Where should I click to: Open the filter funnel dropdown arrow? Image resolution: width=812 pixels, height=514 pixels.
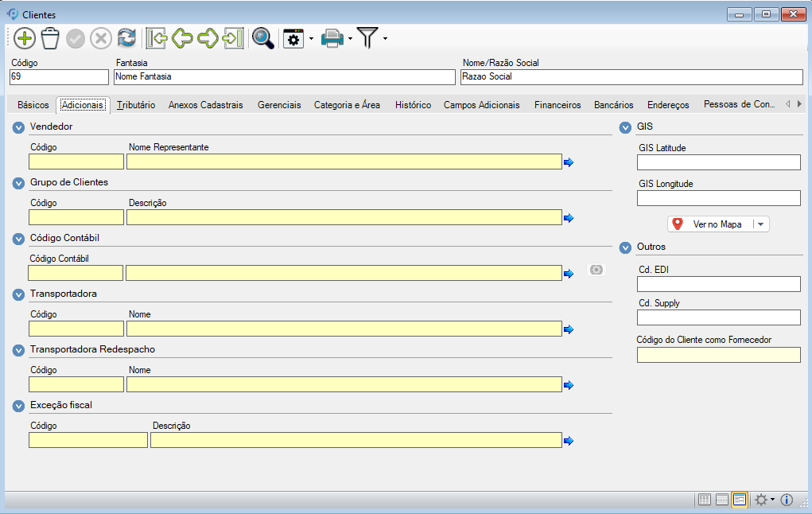386,38
